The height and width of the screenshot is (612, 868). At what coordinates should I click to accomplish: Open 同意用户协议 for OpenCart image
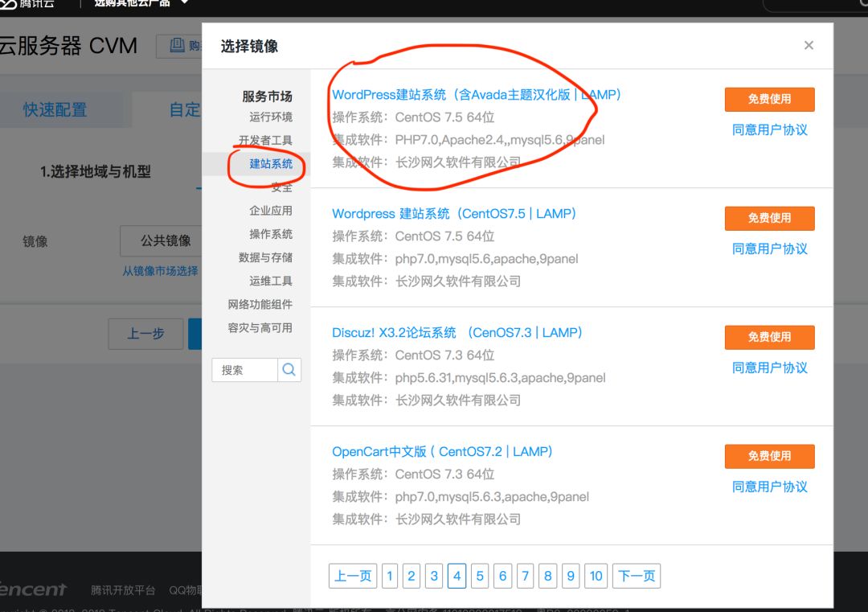769,487
